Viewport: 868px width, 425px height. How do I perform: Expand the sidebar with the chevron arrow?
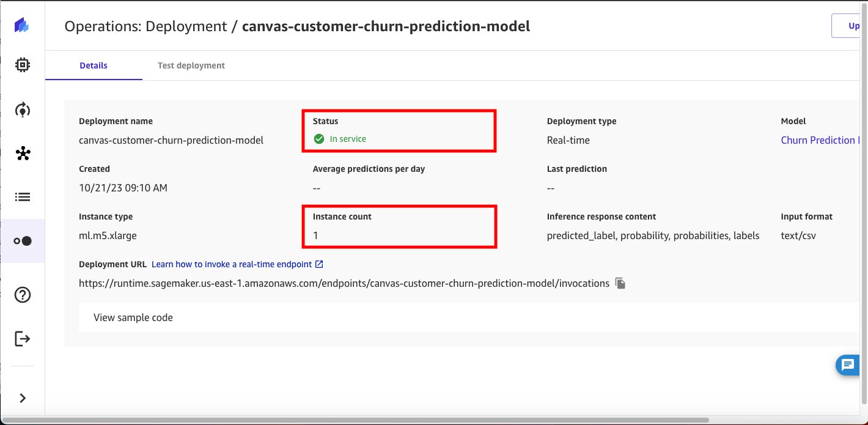[23, 398]
